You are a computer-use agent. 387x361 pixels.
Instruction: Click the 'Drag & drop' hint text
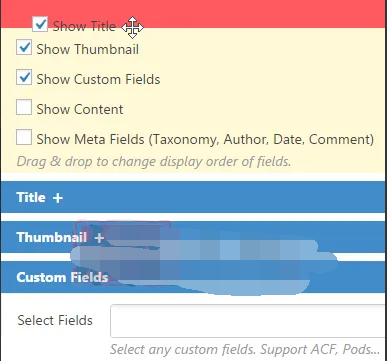pos(154,162)
